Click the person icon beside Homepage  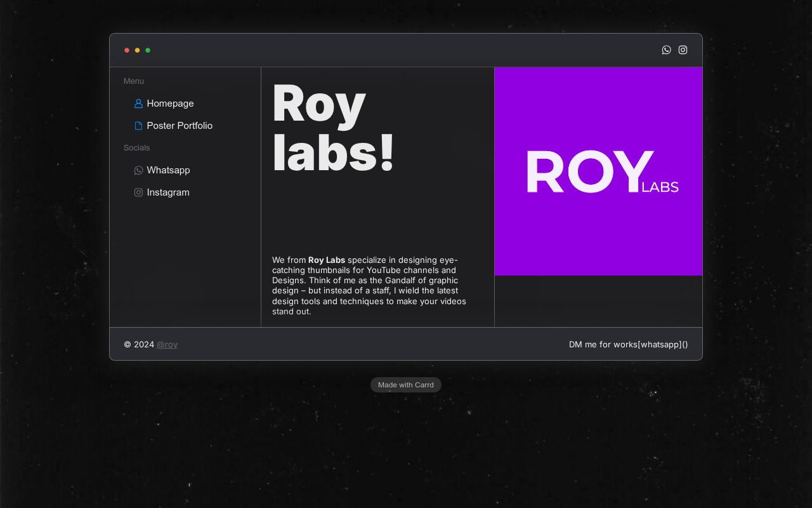138,104
